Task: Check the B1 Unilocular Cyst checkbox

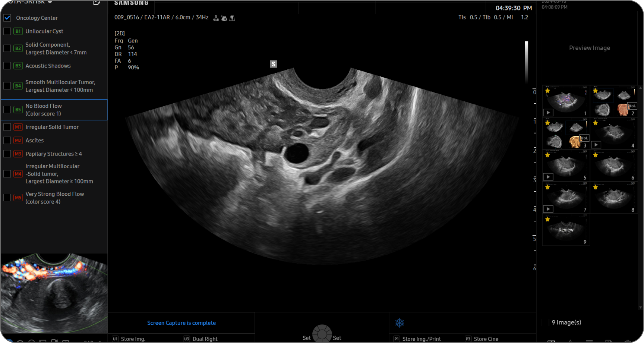Action: (x=7, y=31)
